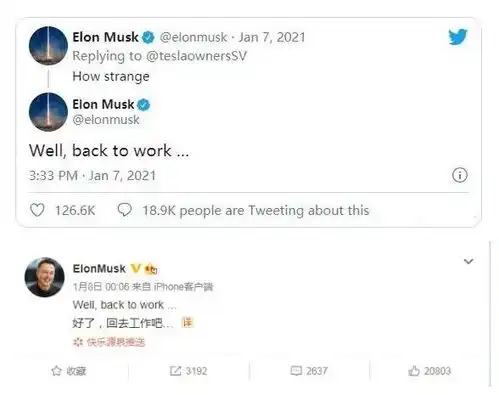Click the ElonMusk Weibo profile photo
Viewport: 499px width, 395px height.
pos(45,277)
